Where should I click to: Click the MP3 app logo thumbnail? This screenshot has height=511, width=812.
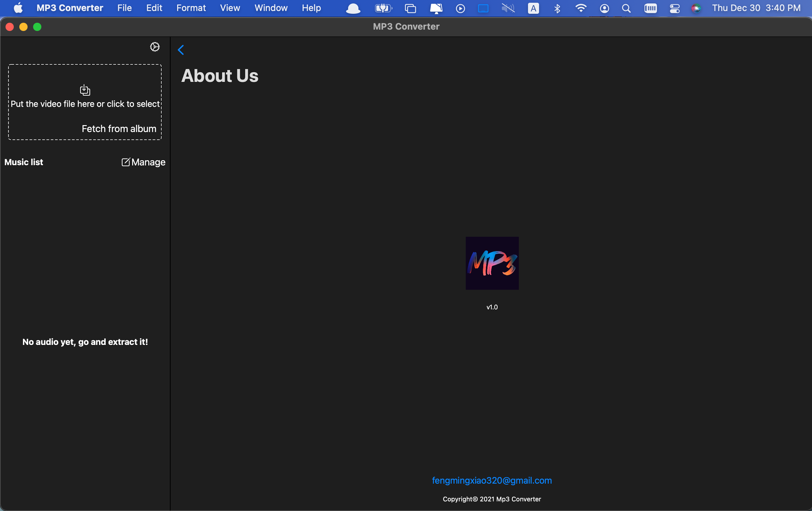point(492,263)
